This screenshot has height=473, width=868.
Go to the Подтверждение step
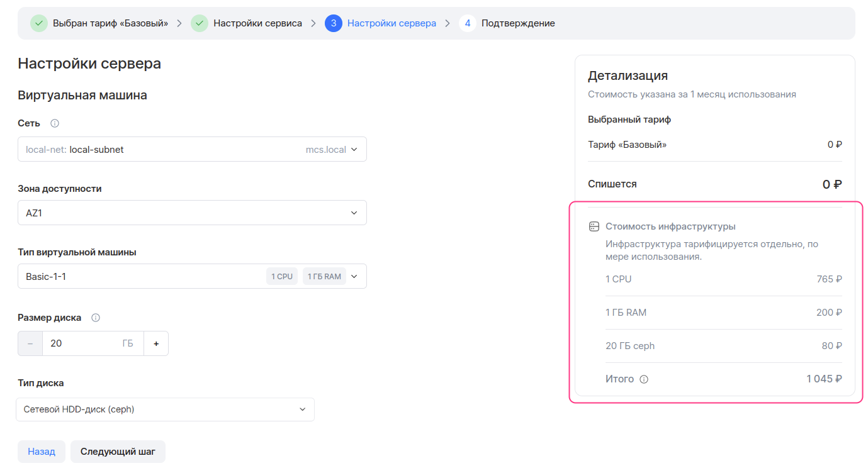pos(518,23)
